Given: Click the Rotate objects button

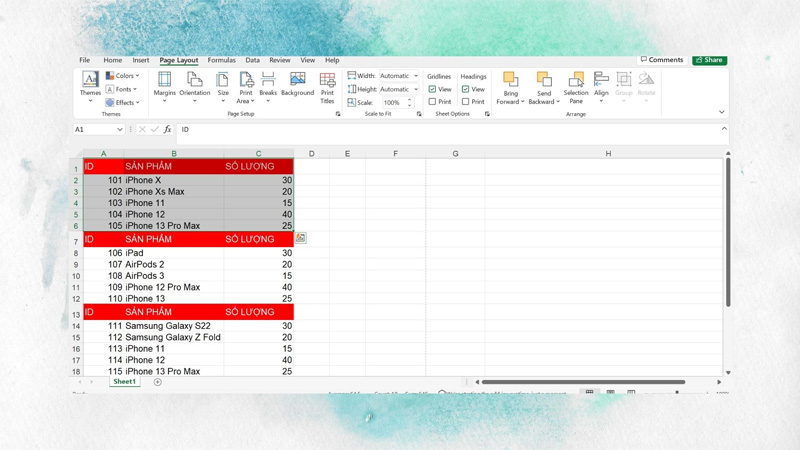Looking at the screenshot, I should (x=646, y=87).
